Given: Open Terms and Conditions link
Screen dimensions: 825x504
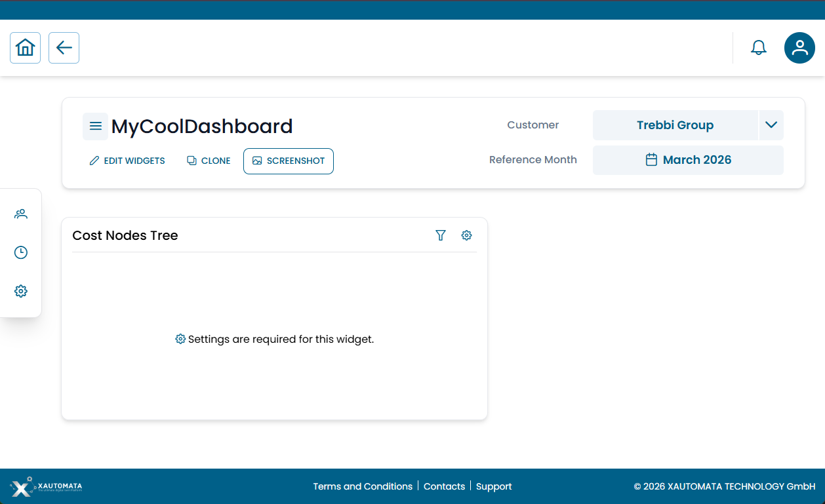Looking at the screenshot, I should pyautogui.click(x=363, y=486).
